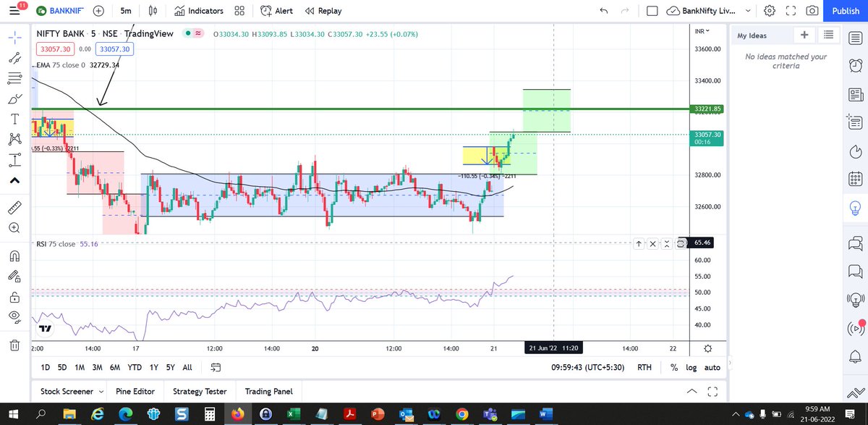Publish the chart idea
This screenshot has width=868, height=425.
[x=846, y=11]
